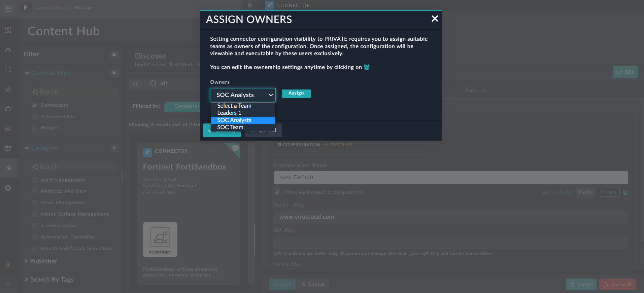
Task: Expand the Publisher section
Action: [x=26, y=261]
